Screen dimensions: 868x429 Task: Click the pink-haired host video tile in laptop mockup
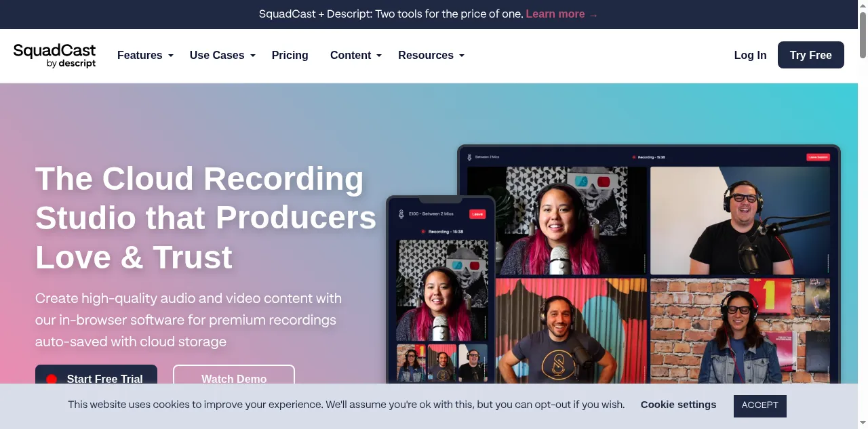click(557, 220)
